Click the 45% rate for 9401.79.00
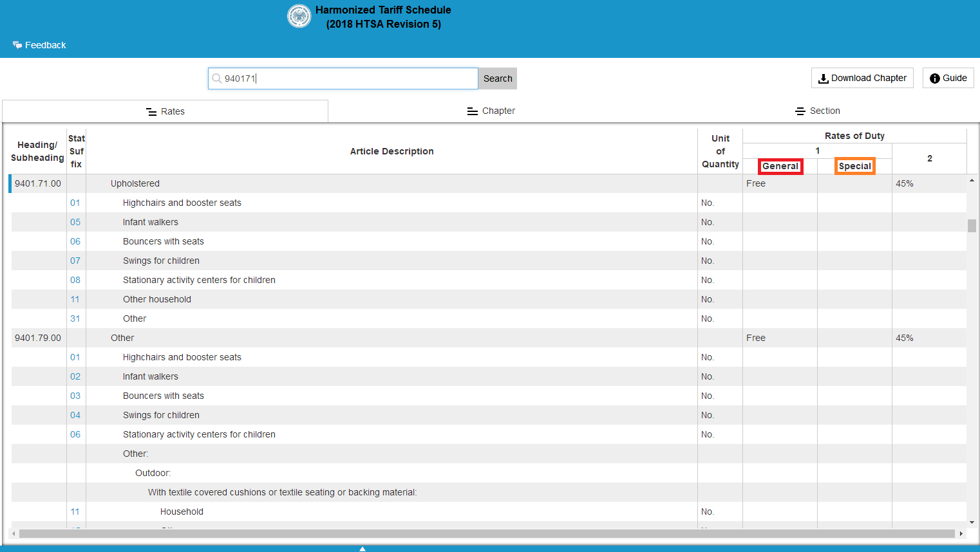The image size is (980, 552). (905, 338)
